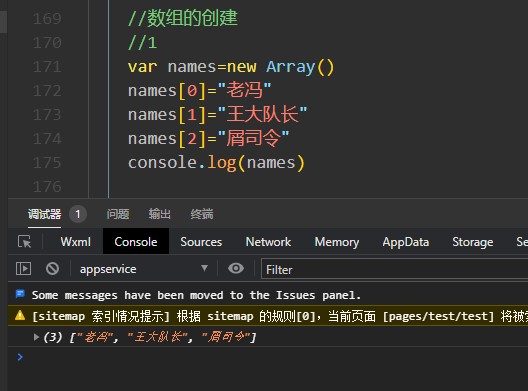This screenshot has height=391, width=528.
Task: Select the Console tab
Action: coord(136,241)
